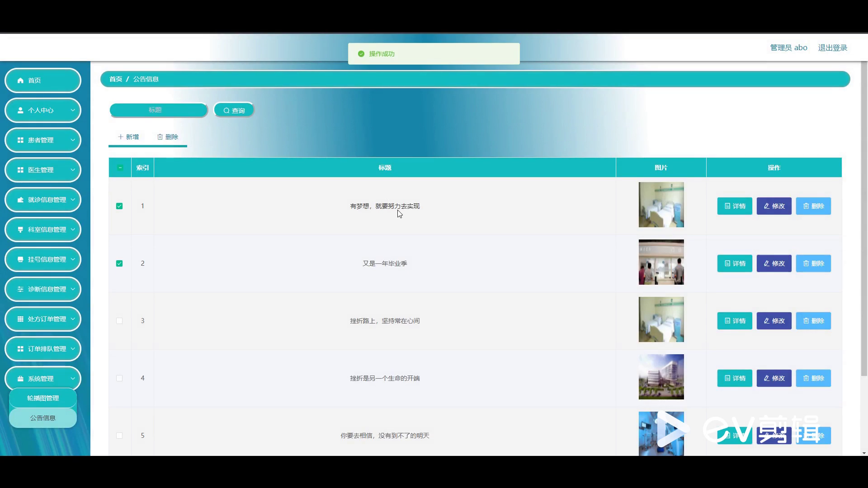The width and height of the screenshot is (868, 488).
Task: Click the 新增 add button
Action: (x=128, y=137)
